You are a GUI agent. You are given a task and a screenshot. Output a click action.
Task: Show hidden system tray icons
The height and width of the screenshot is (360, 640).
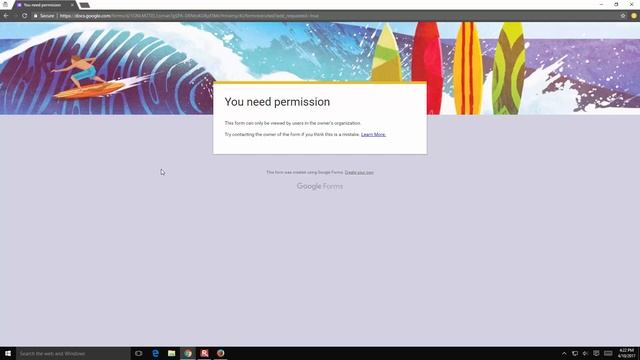[x=564, y=353]
